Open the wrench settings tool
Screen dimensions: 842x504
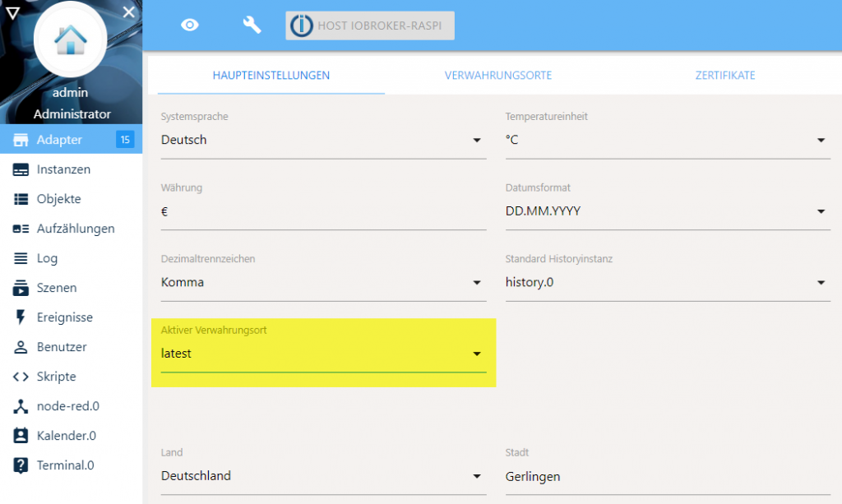pos(252,25)
